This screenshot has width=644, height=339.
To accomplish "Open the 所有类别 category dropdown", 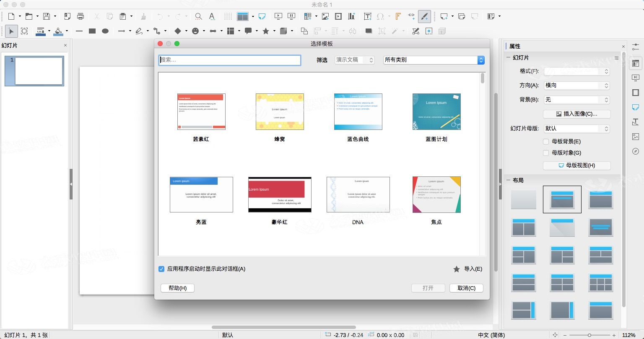I will [x=433, y=60].
